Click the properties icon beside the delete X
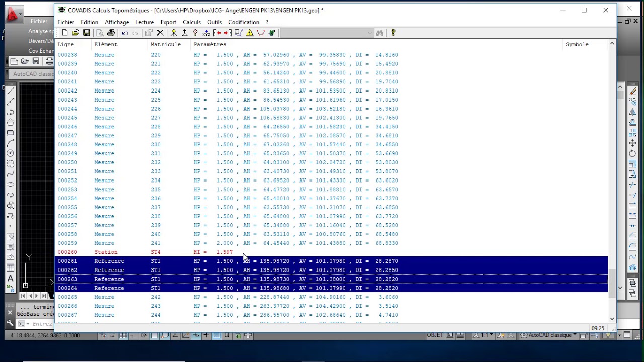The height and width of the screenshot is (362, 644). 149,33
